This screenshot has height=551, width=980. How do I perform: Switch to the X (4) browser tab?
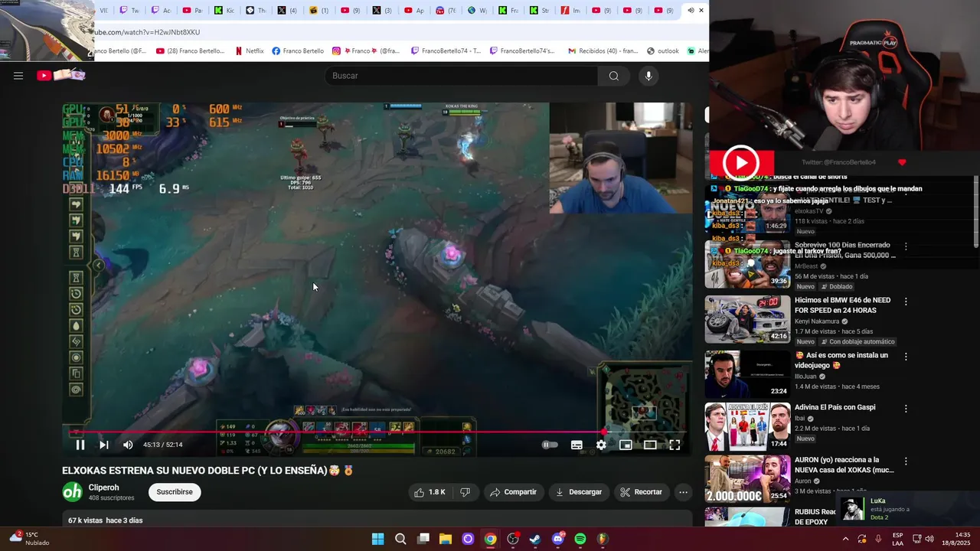[x=287, y=11]
